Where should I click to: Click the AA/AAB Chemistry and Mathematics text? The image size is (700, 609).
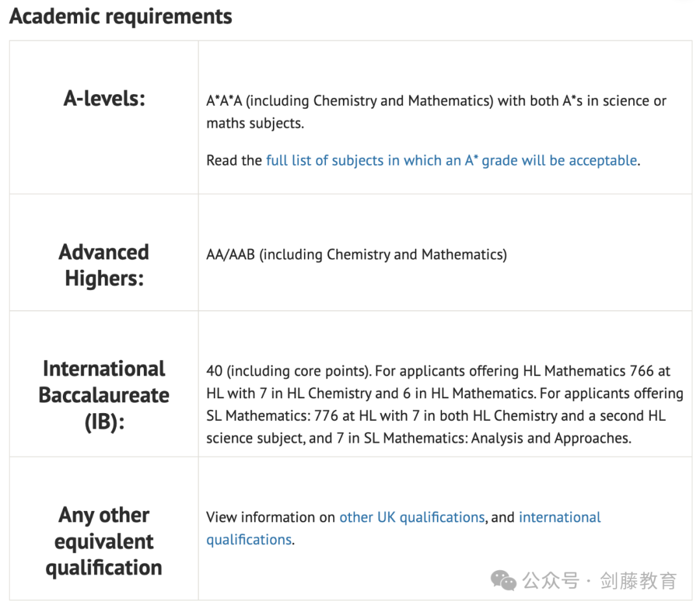click(356, 255)
